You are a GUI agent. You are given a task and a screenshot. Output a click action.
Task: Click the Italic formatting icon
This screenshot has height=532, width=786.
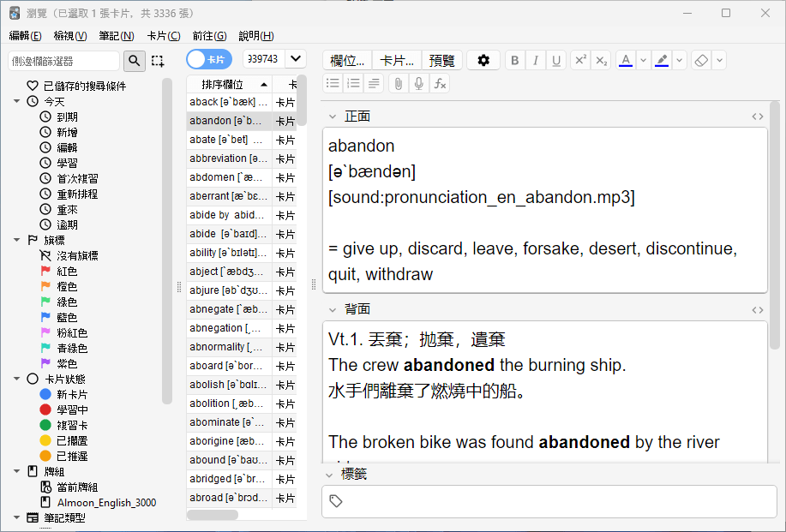coord(536,60)
